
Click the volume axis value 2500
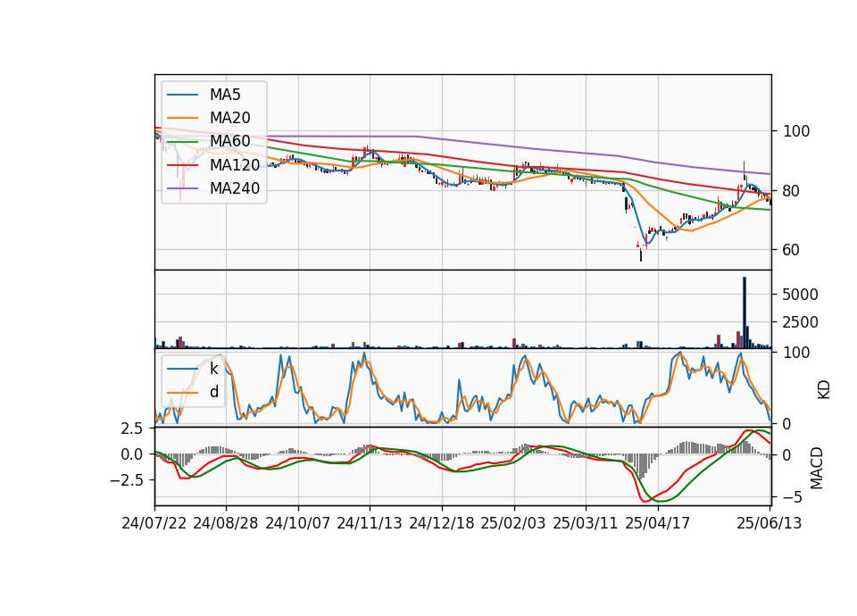800,322
